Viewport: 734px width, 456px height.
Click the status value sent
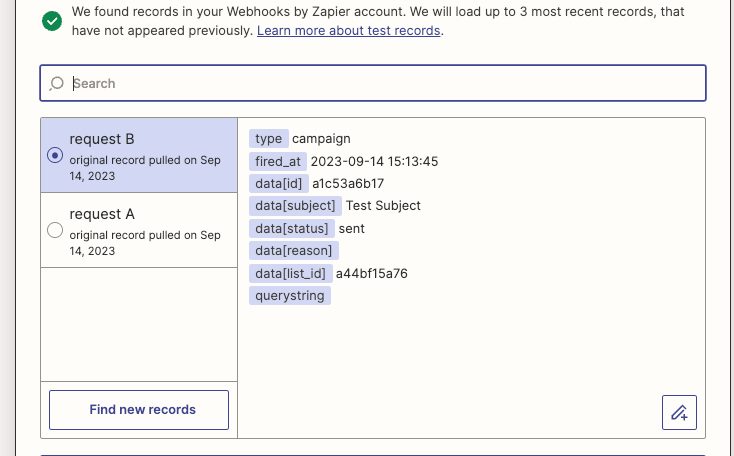click(352, 228)
